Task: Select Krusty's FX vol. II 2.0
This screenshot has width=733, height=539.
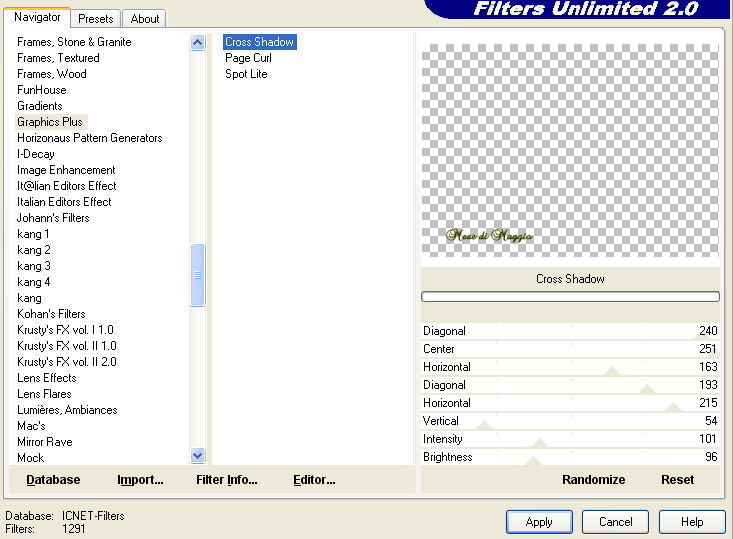Action: click(x=67, y=362)
